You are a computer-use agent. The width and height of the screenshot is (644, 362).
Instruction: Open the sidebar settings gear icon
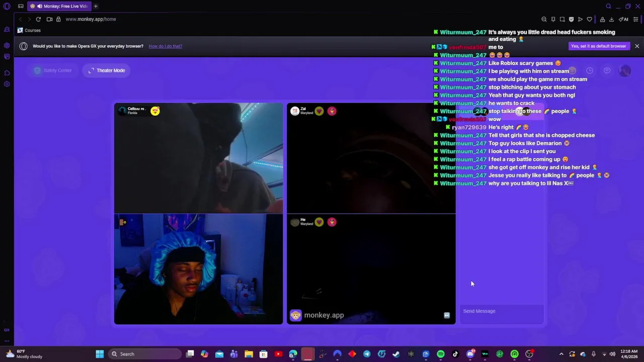coord(7,84)
